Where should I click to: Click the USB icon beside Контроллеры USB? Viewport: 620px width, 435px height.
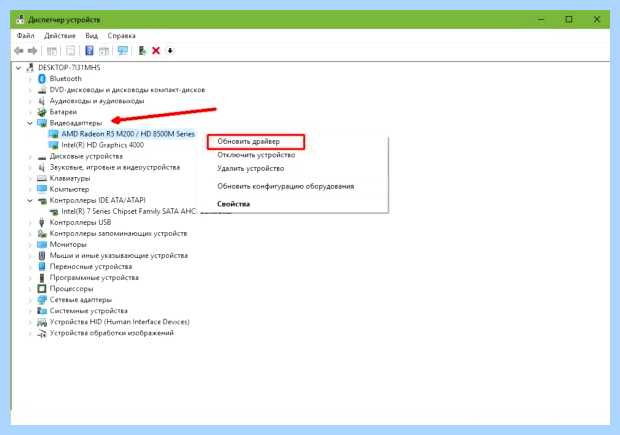pyautogui.click(x=42, y=222)
